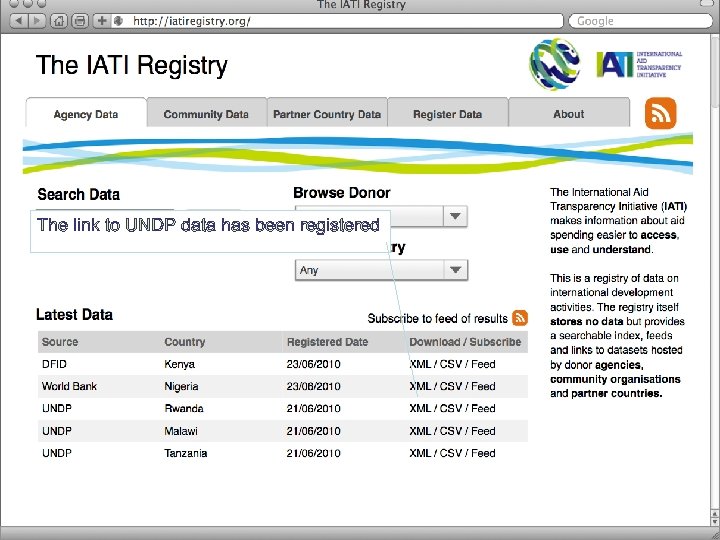Screen dimensions: 720x540
Task: Click RSS icon next to Subscribe to feed
Action: pos(520,318)
